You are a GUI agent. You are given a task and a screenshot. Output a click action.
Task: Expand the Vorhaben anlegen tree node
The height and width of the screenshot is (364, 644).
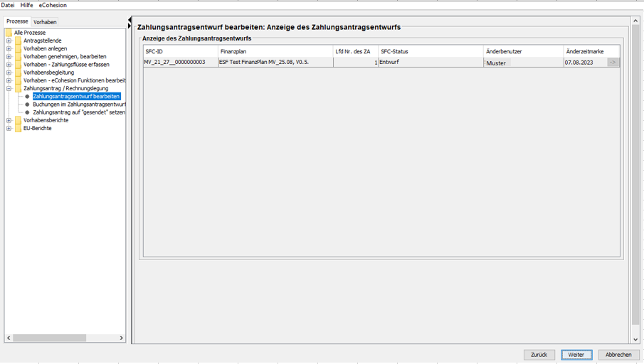9,49
